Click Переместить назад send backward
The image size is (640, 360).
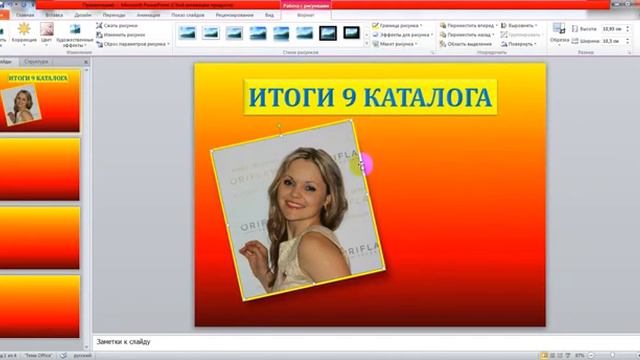(466, 35)
